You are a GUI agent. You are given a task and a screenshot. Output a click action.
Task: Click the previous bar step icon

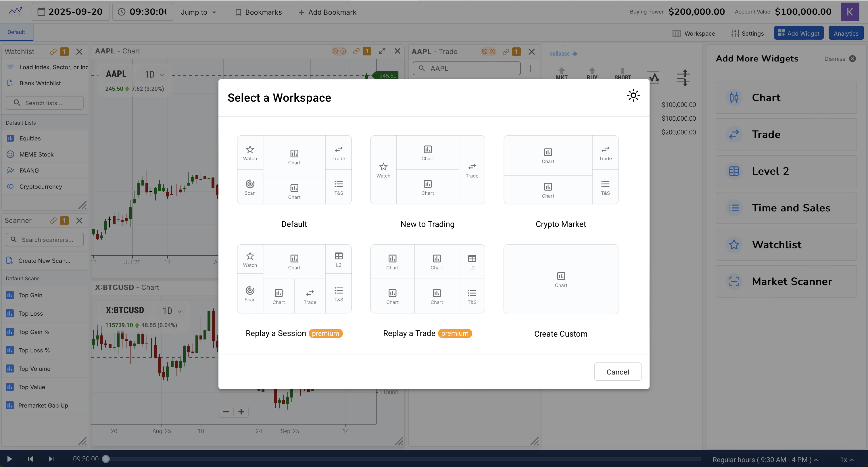point(30,459)
